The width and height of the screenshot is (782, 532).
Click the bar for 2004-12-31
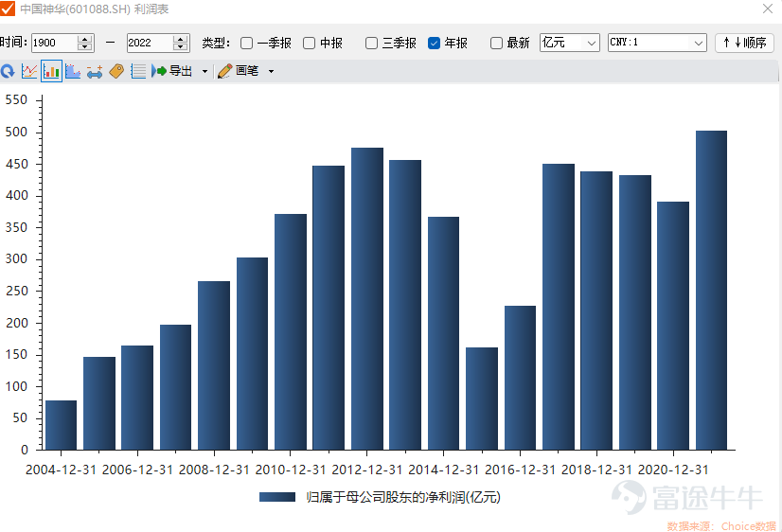point(61,425)
